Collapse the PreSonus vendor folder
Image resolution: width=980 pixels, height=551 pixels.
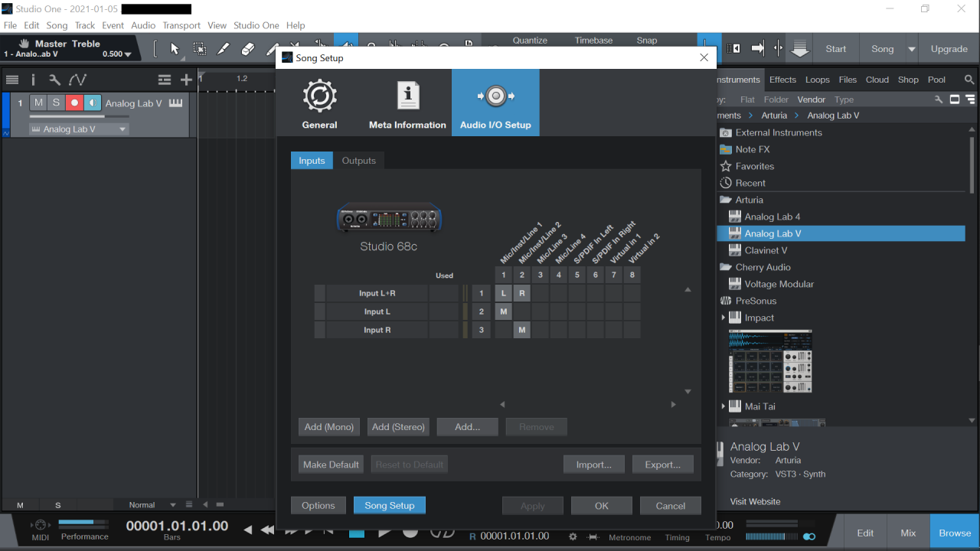[725, 301]
